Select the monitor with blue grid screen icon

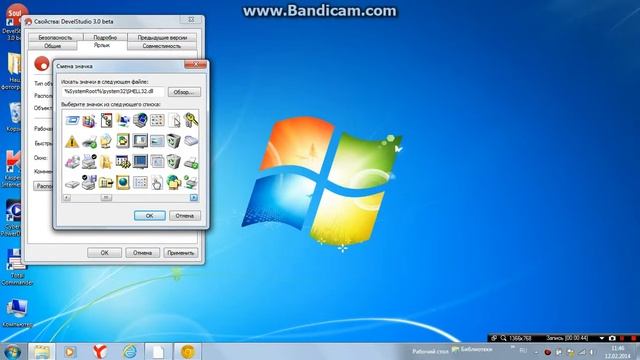140,162
